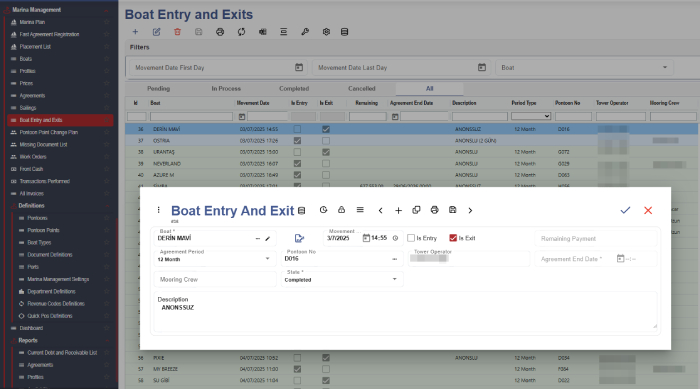This screenshot has width=700, height=389.
Task: Open grid settings gear icon
Action: 326,32
